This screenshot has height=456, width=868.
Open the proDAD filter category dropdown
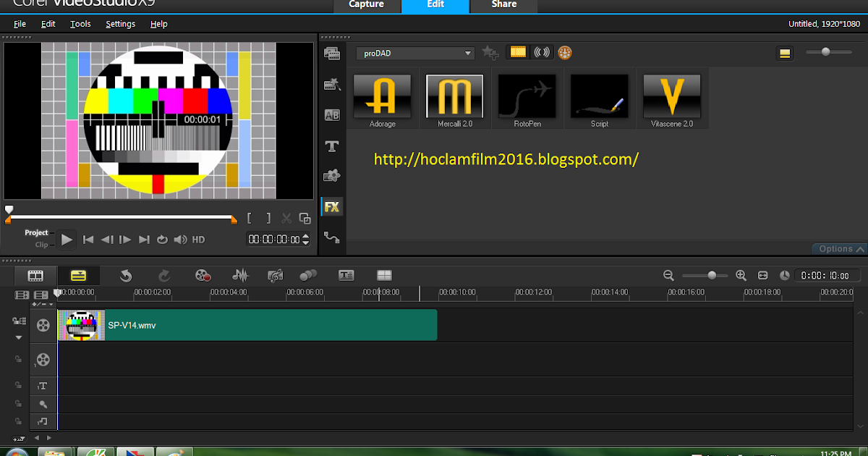[415, 53]
